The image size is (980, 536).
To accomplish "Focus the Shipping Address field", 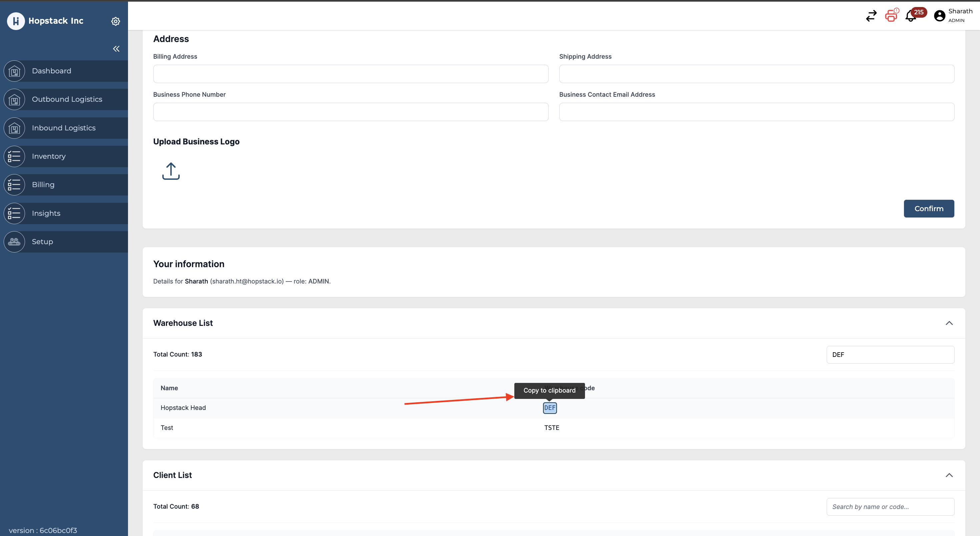I will [x=756, y=74].
